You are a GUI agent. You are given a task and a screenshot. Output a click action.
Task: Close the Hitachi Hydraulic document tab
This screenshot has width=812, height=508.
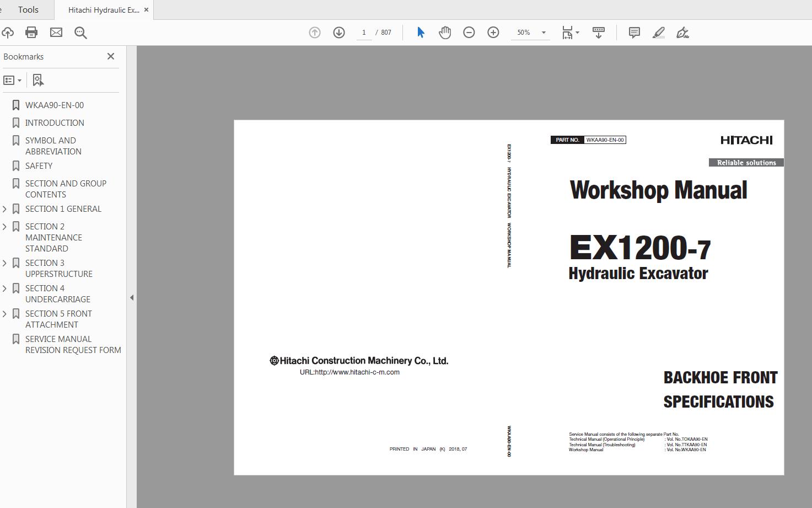[x=146, y=9]
